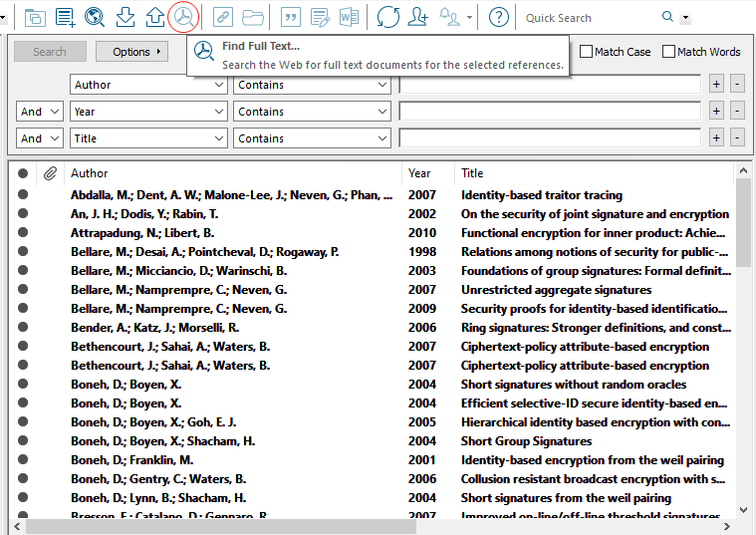756x535 pixels.
Task: Select 'Short signatures from the weil pairing' row
Action: pos(373,497)
